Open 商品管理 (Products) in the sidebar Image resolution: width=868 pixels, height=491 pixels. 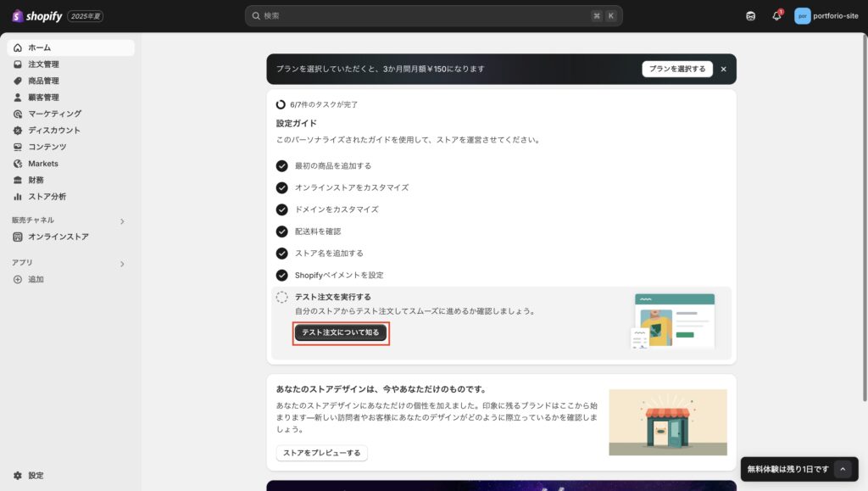coord(43,81)
